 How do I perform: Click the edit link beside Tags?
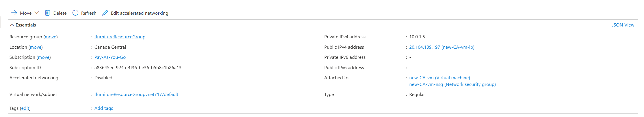click(x=25, y=108)
